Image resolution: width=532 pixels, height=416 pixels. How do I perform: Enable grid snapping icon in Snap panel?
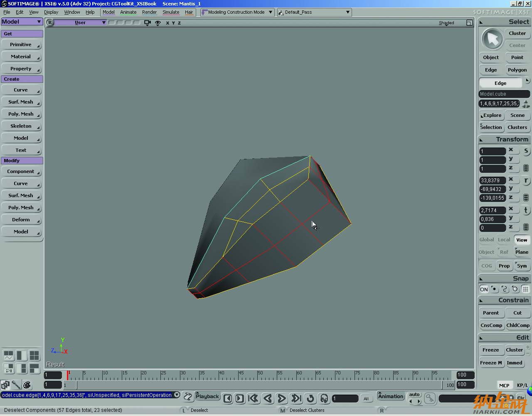525,289
